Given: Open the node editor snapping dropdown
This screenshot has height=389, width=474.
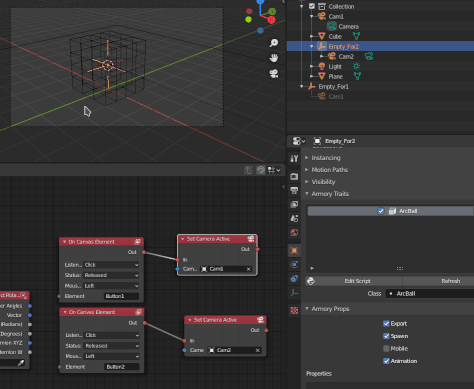Looking at the screenshot, I should pos(274,170).
